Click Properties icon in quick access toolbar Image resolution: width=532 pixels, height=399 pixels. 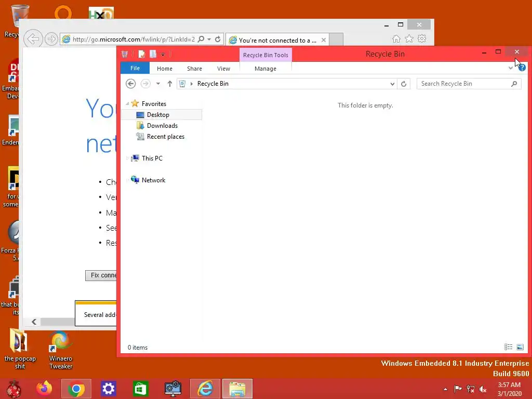click(141, 54)
